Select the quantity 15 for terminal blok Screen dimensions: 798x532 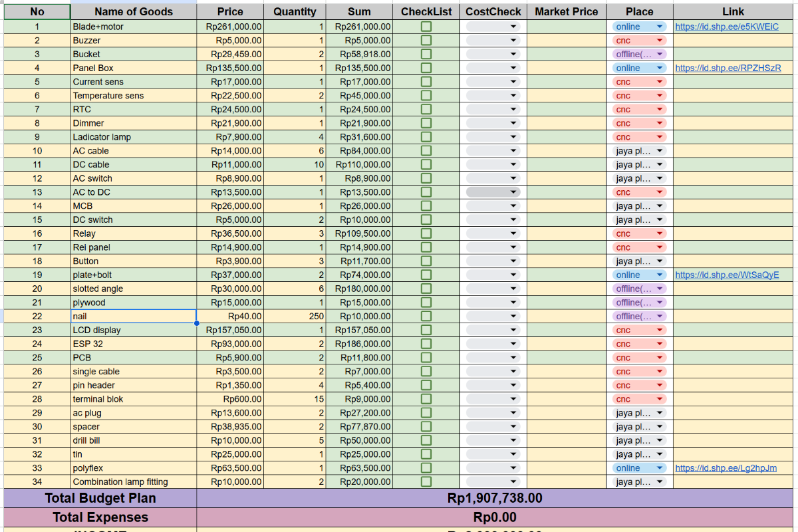[x=295, y=399]
